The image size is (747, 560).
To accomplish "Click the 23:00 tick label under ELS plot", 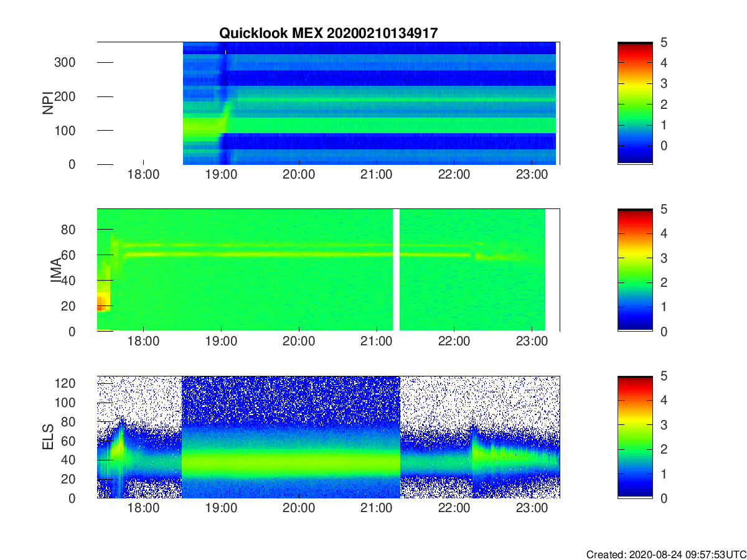I will [531, 510].
